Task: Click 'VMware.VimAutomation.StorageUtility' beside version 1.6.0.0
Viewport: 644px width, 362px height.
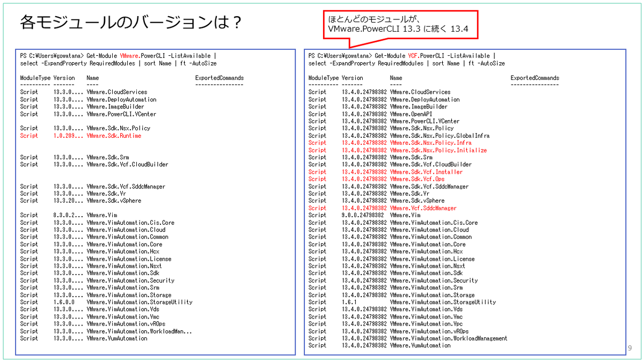Action: 138,302
